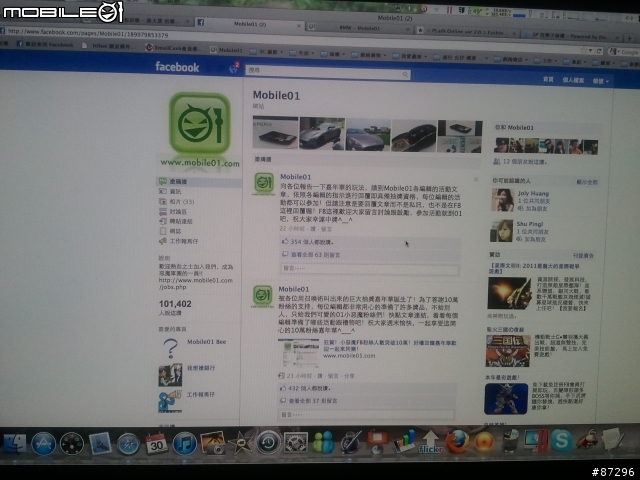
Task: Open Mobile01 Bee favorite page link
Action: pos(207,342)
